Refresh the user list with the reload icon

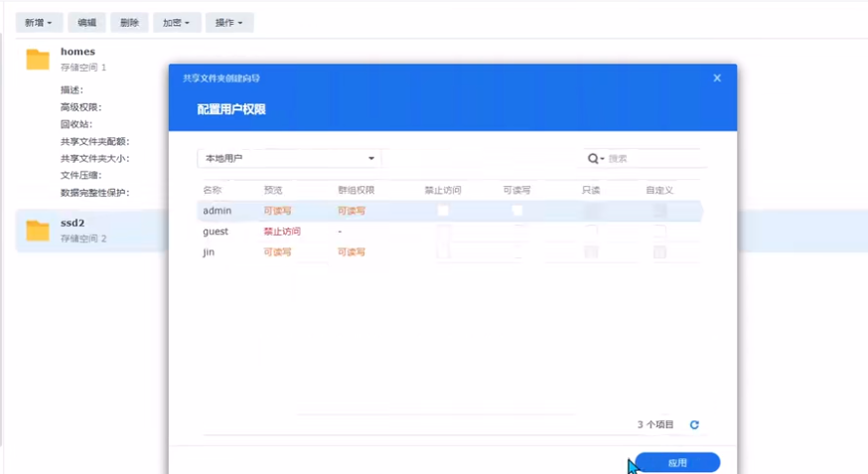point(694,424)
